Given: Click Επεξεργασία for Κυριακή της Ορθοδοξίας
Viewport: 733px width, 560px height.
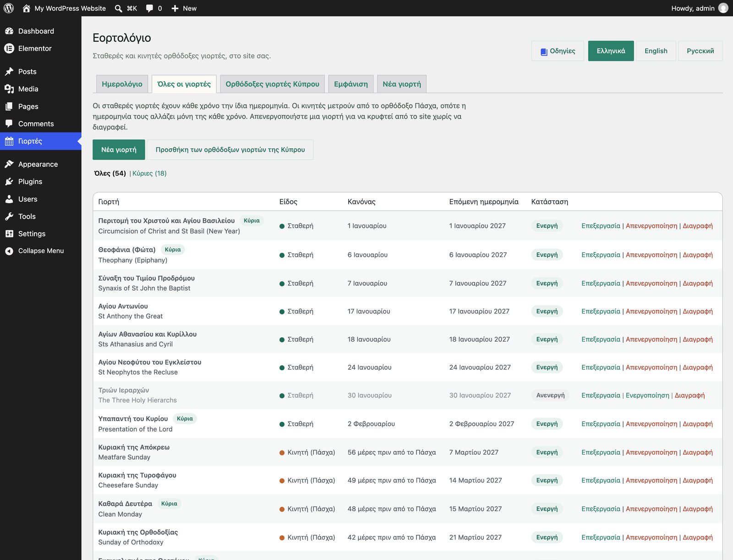Looking at the screenshot, I should pos(601,537).
